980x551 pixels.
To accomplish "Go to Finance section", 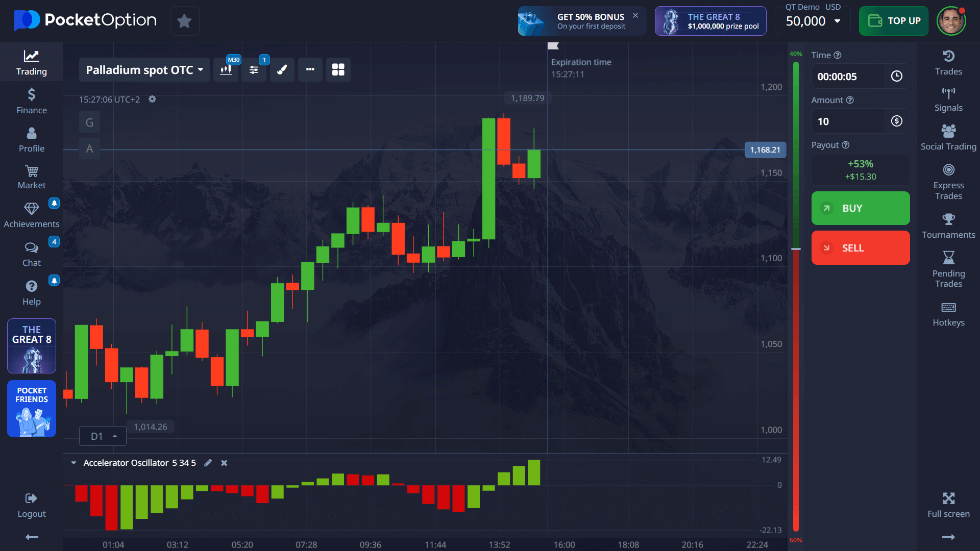I will click(32, 101).
